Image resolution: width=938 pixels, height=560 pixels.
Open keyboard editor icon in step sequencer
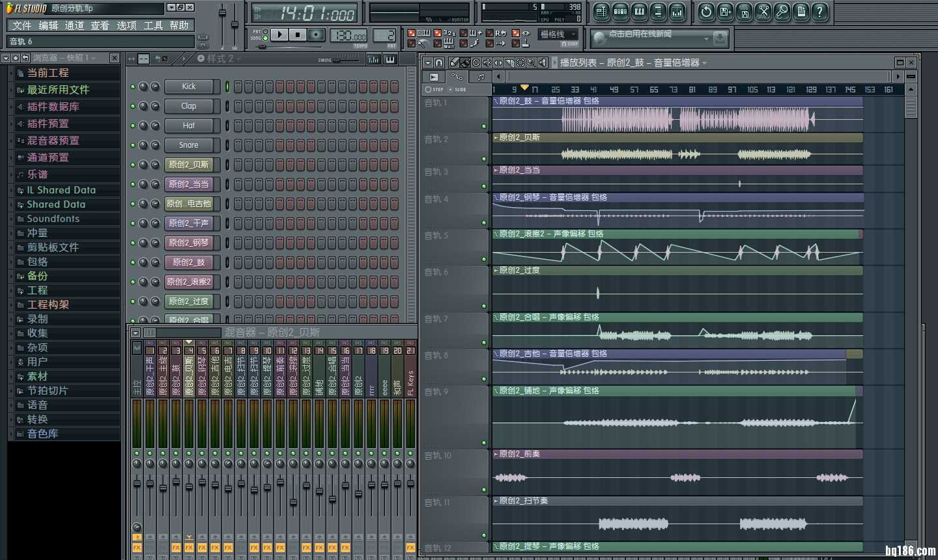click(x=390, y=59)
